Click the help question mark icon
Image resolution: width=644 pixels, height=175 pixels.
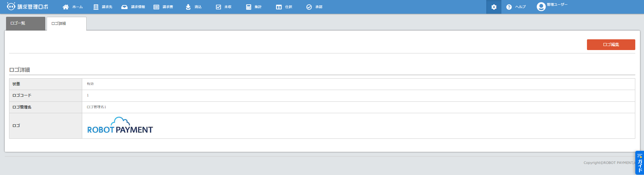click(509, 7)
